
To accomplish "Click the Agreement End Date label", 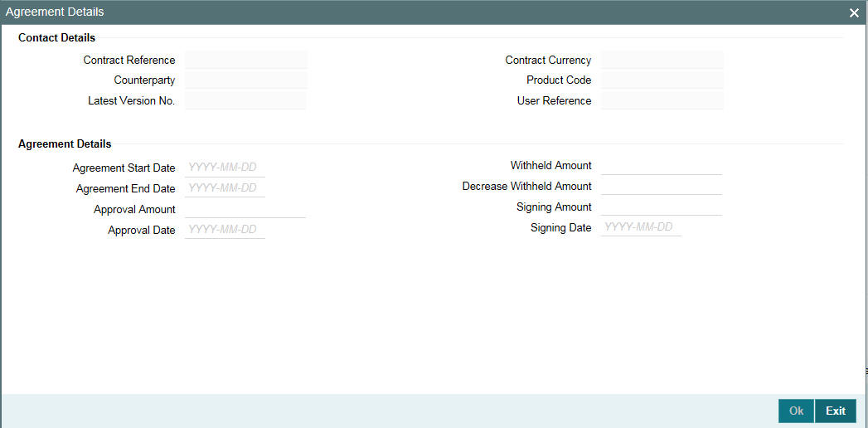I will (x=126, y=189).
